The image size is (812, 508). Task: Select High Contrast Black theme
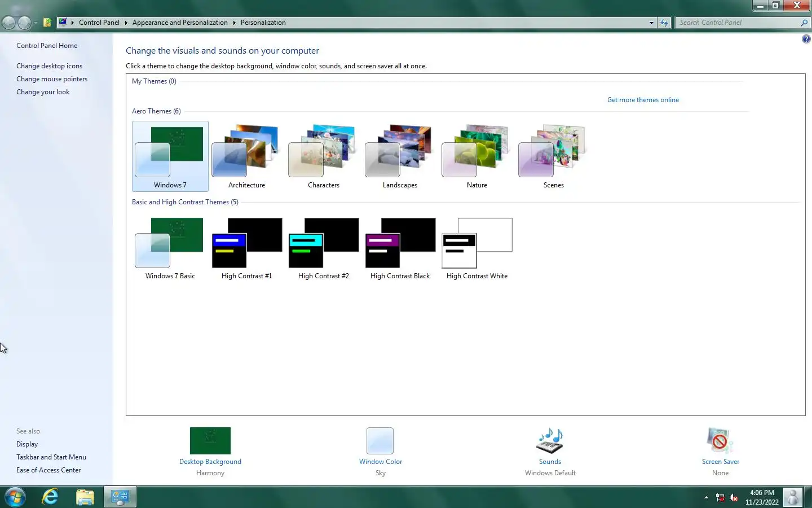(400, 248)
